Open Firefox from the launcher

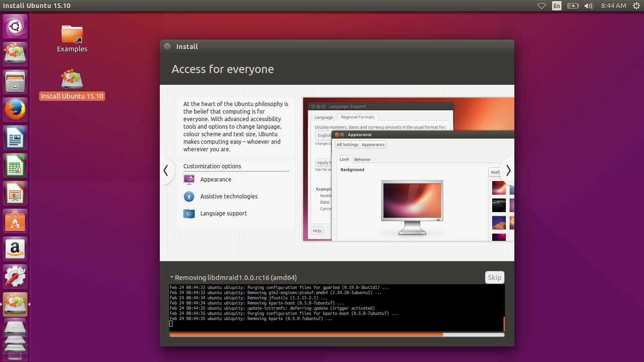coord(15,109)
